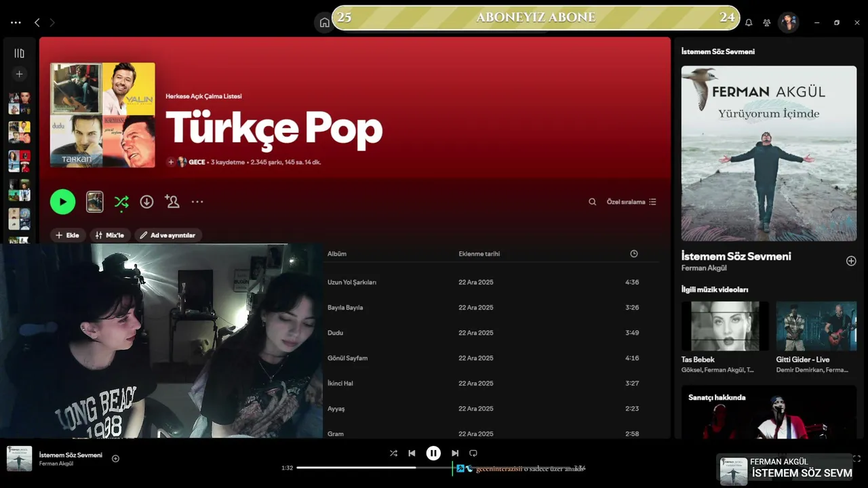
Task: Open the Türkçe Pop cover image
Action: pos(102,115)
